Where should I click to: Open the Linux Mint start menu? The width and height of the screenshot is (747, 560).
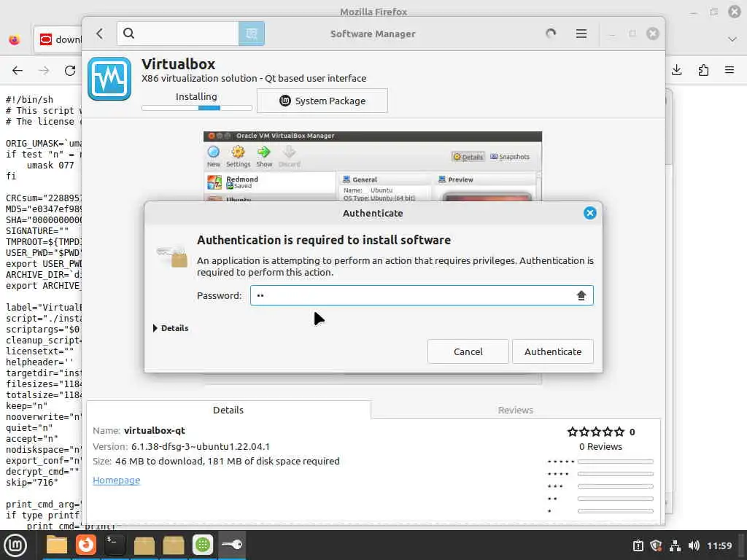click(x=15, y=545)
